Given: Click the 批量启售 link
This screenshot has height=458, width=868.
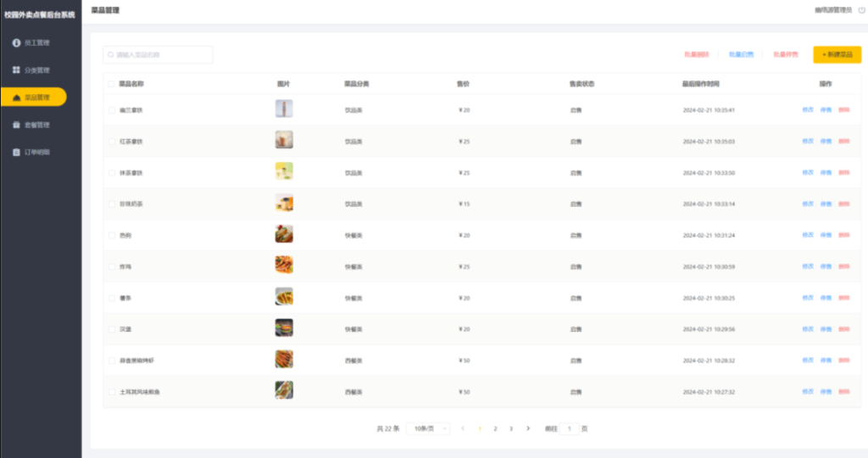Looking at the screenshot, I should 741,55.
